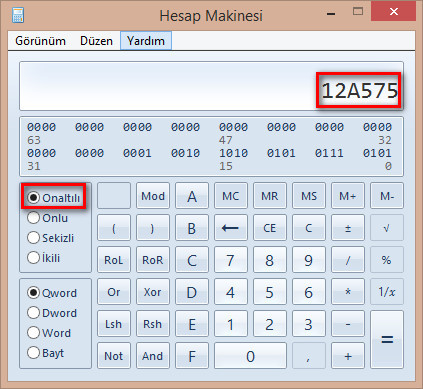Click hex digit D button
The width and height of the screenshot is (423, 389).
[192, 292]
